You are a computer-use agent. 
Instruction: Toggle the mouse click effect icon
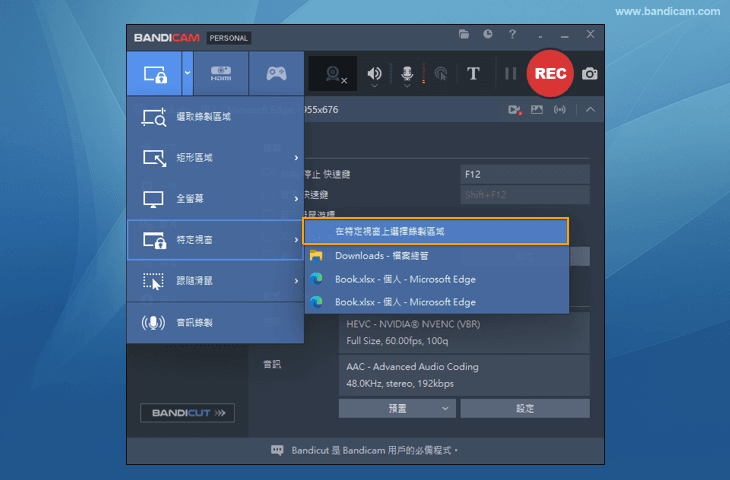pos(440,74)
